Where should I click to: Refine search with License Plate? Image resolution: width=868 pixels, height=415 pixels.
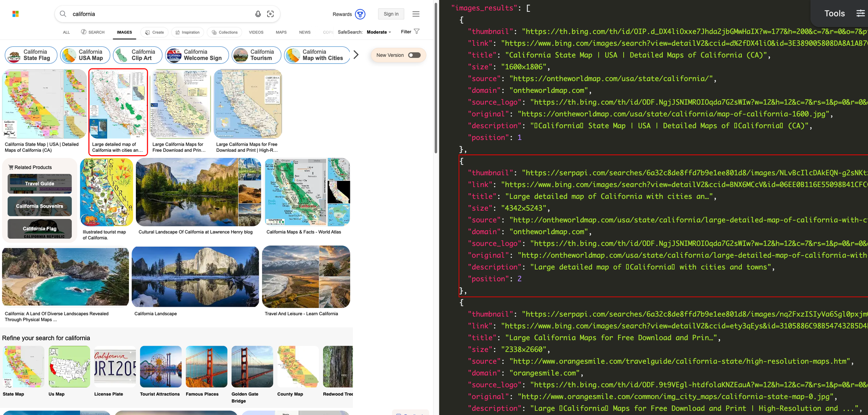point(115,367)
